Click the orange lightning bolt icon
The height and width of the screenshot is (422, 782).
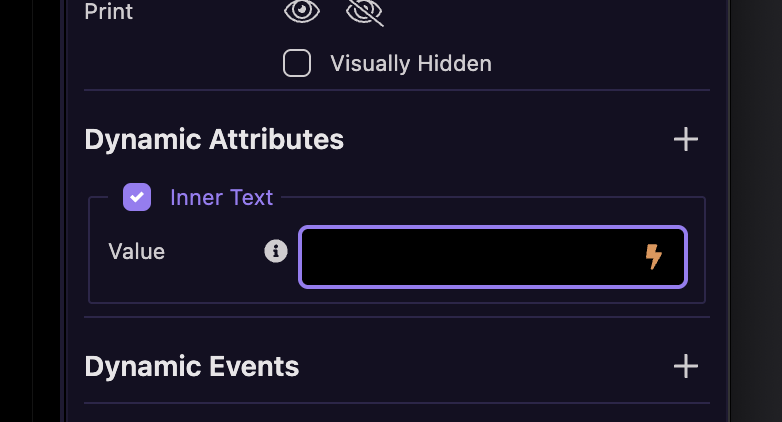(x=653, y=256)
